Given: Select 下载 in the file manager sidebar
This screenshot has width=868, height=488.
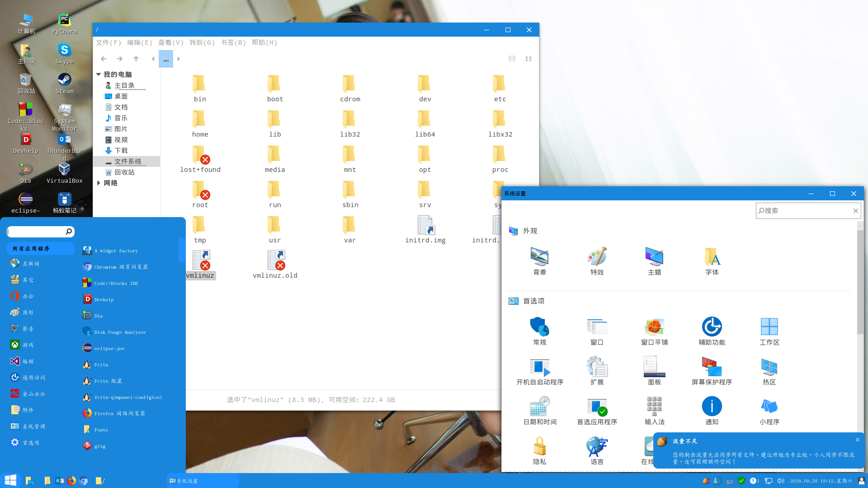Looking at the screenshot, I should [x=121, y=151].
